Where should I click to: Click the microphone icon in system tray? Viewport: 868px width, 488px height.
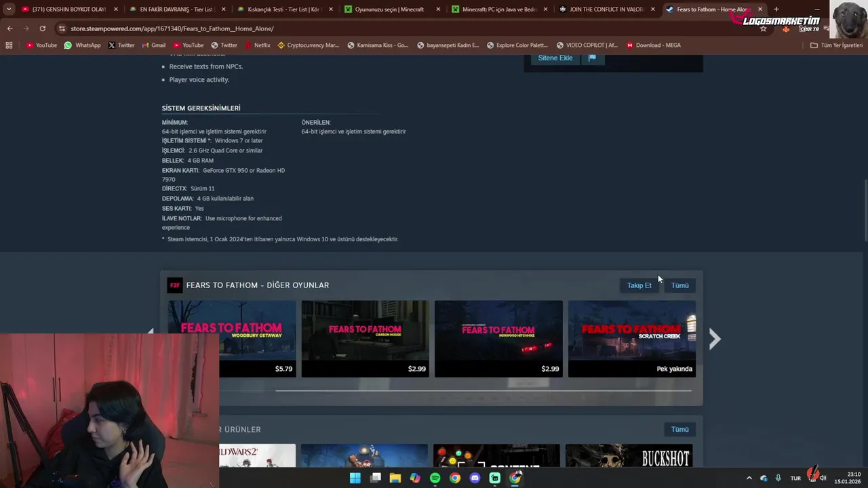pos(778,478)
